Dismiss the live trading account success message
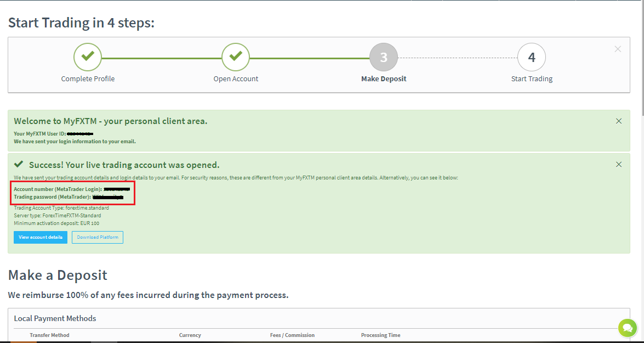The height and width of the screenshot is (343, 644). [619, 165]
